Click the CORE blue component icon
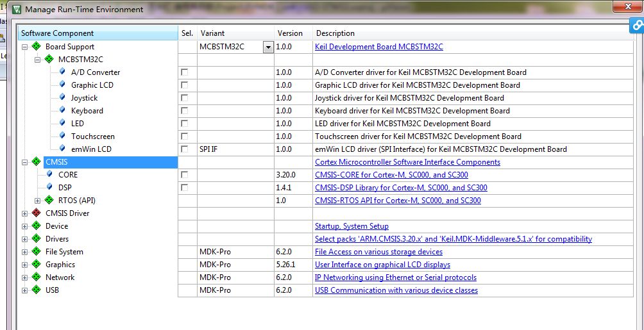The image size is (644, 330). pos(49,174)
